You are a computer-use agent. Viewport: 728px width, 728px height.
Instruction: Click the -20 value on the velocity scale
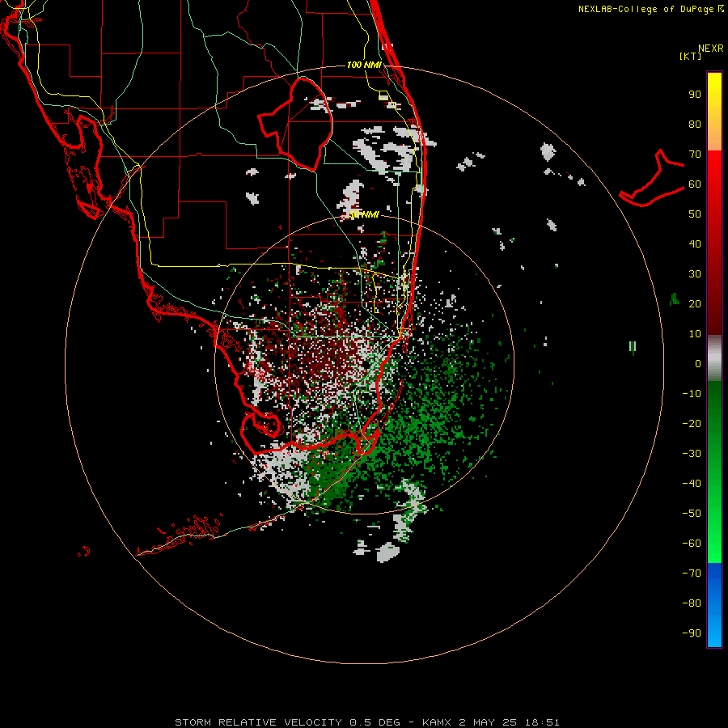[692, 423]
